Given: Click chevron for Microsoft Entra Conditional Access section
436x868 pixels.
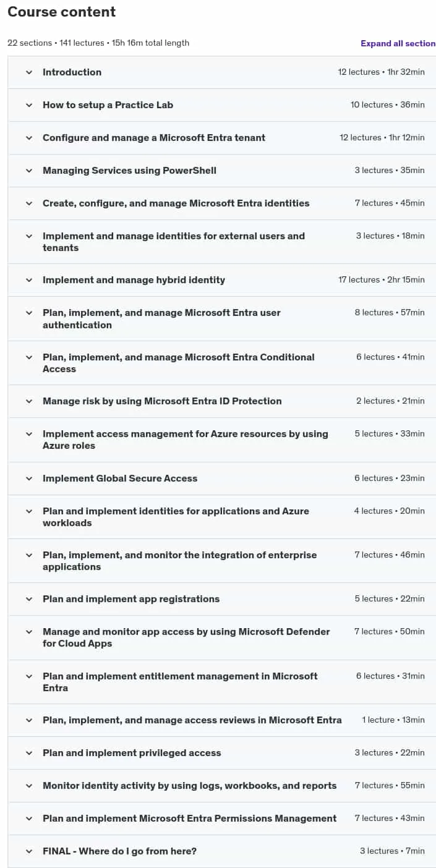Looking at the screenshot, I should pyautogui.click(x=29, y=357).
